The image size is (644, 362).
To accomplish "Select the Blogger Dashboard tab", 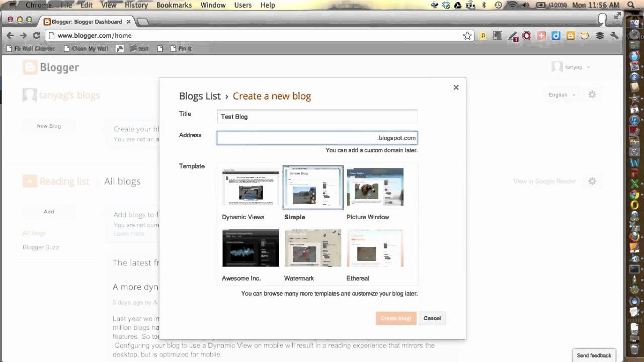I will pyautogui.click(x=87, y=22).
